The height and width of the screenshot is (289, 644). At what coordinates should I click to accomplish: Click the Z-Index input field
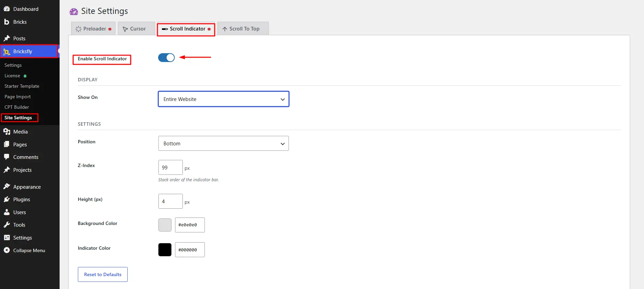pos(171,167)
